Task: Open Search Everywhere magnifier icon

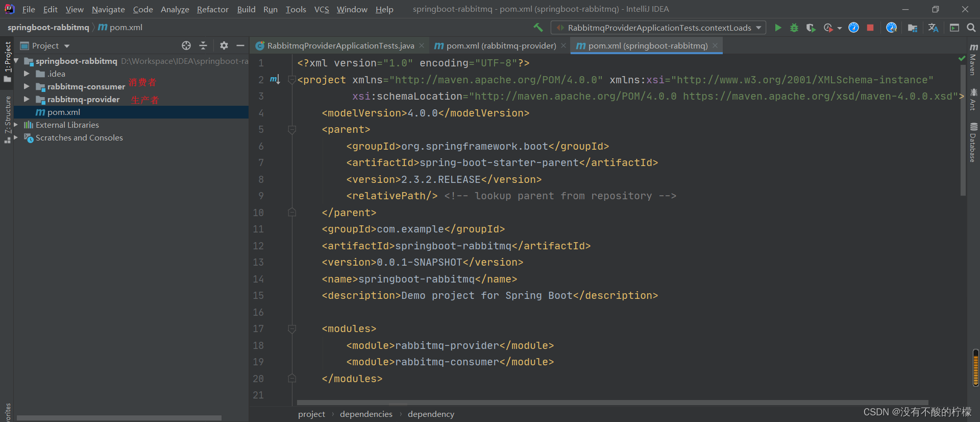Action: (x=971, y=28)
